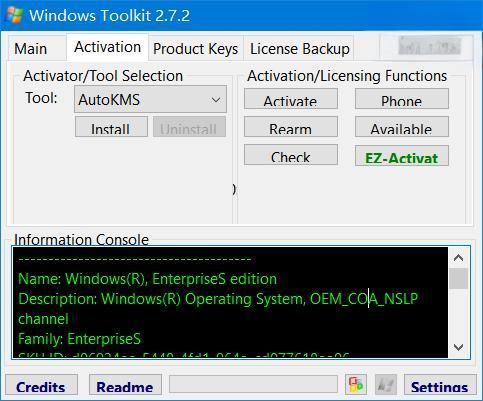The width and height of the screenshot is (483, 401).
Task: Click the Windows logo in title bar
Action: tap(14, 15)
